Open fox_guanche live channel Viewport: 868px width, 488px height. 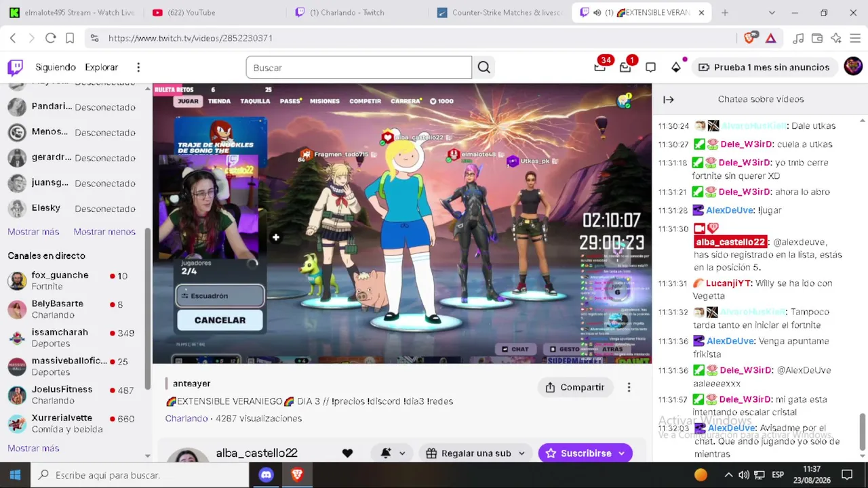pyautogui.click(x=76, y=281)
